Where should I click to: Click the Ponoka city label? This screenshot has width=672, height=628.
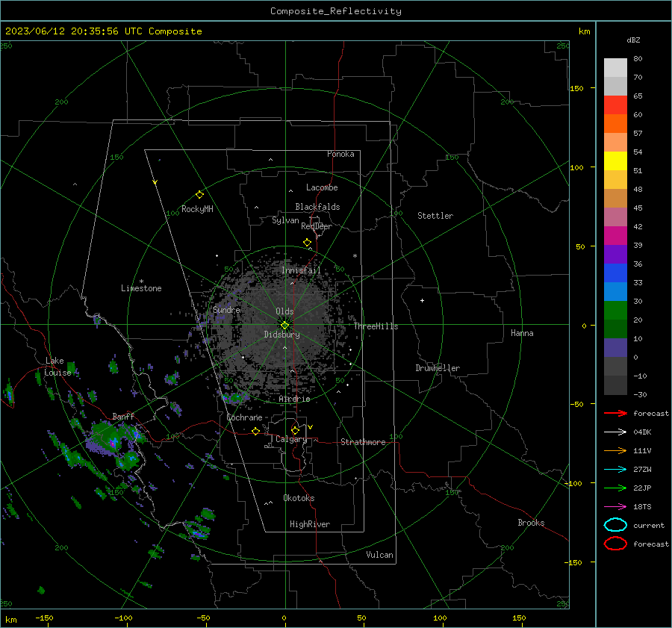click(340, 154)
